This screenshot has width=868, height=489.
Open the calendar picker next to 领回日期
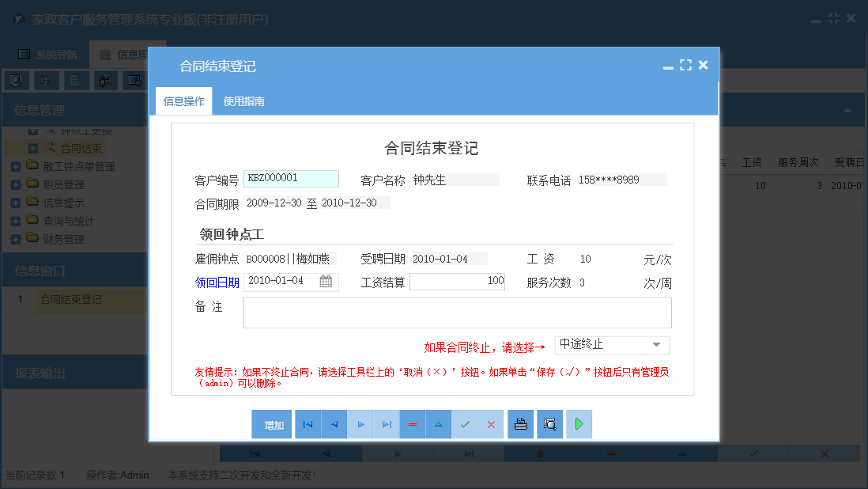point(327,281)
